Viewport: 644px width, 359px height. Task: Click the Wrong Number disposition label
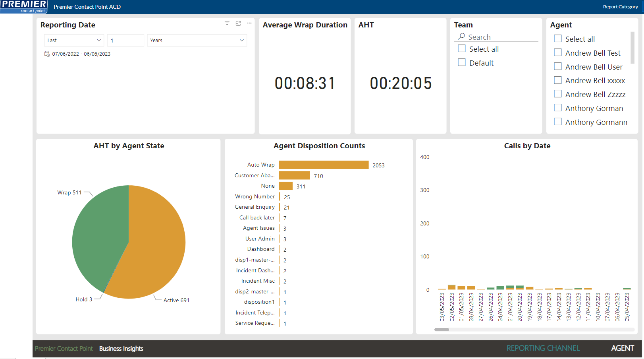(x=255, y=196)
